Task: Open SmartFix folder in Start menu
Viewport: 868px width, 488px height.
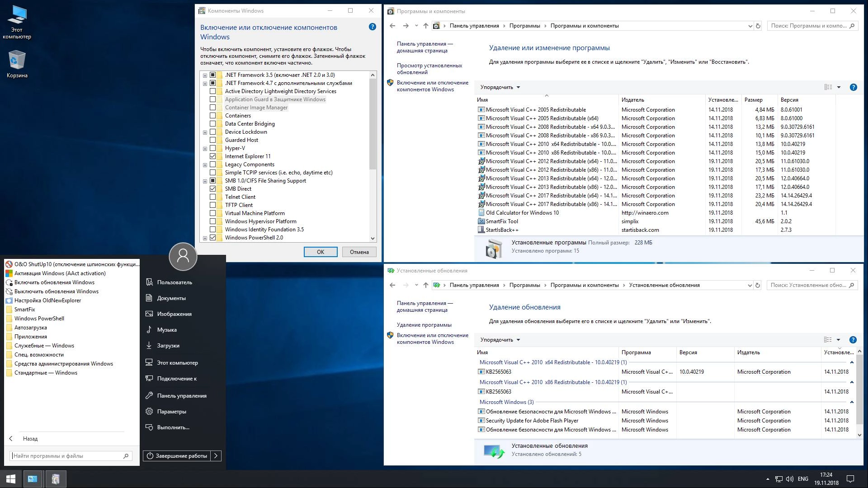Action: coord(24,310)
